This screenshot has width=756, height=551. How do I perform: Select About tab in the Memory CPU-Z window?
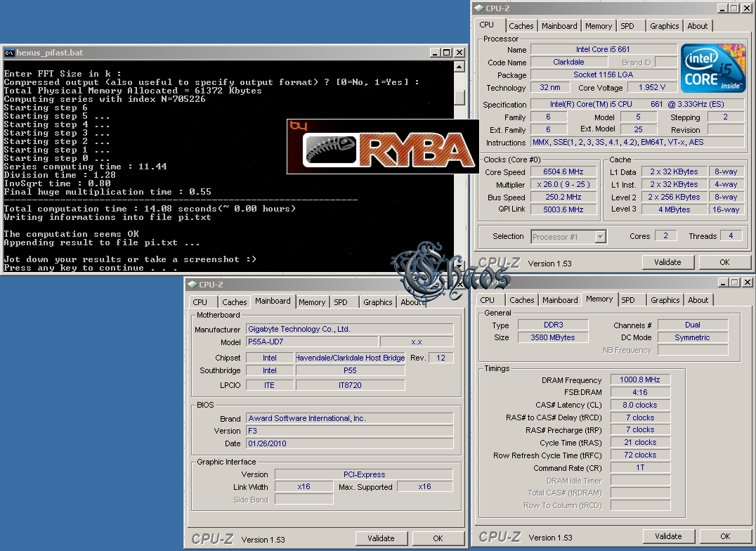(698, 300)
